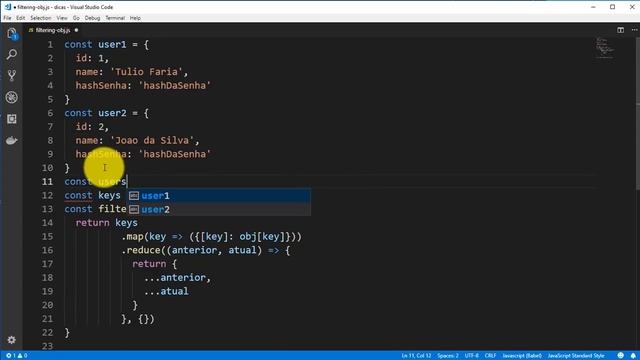Open the Extensions view in activity bar
Viewport: 640px width, 360px height.
pos(11,119)
